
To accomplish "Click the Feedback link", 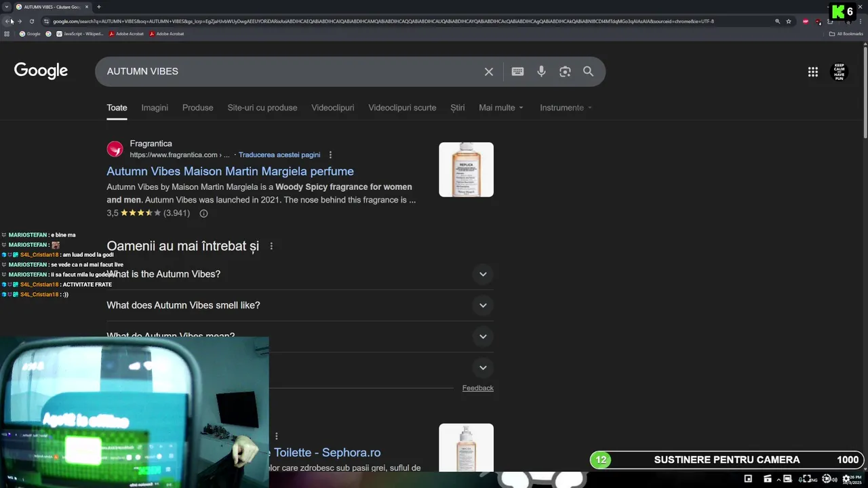I will point(477,388).
